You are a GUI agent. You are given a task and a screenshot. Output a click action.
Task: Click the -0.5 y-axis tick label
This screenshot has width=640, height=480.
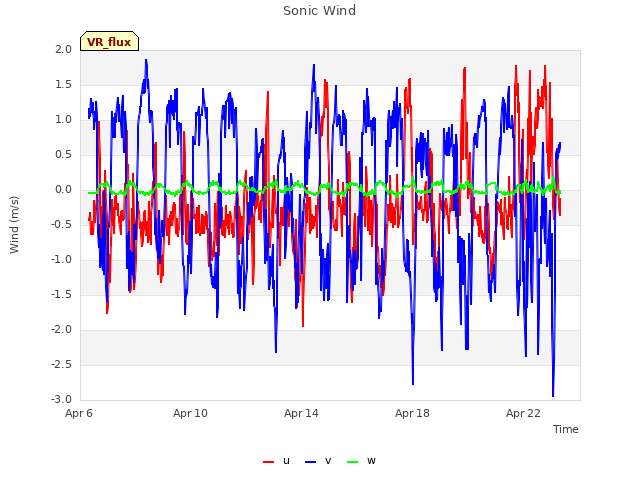coord(62,224)
